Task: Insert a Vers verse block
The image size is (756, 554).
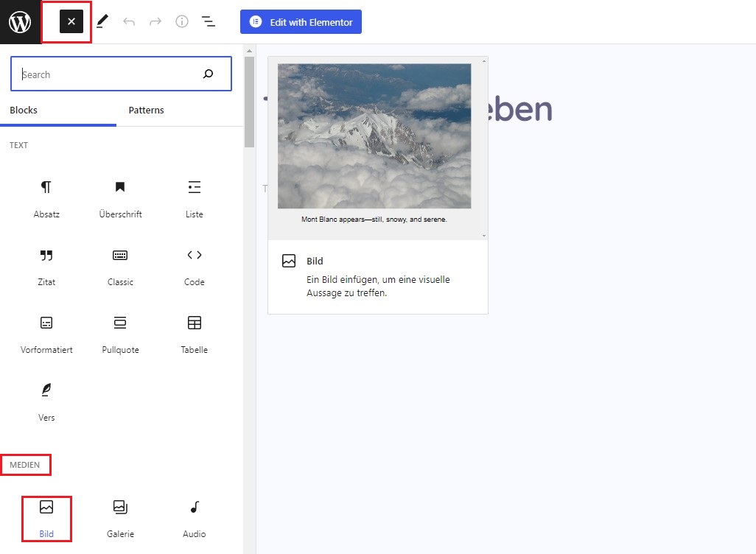Action: (x=46, y=403)
